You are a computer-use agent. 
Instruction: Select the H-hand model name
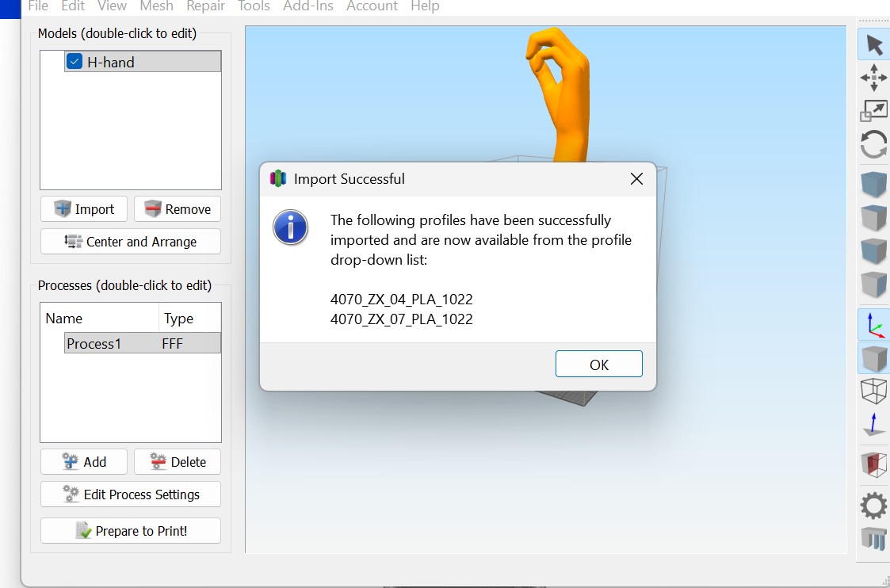111,62
